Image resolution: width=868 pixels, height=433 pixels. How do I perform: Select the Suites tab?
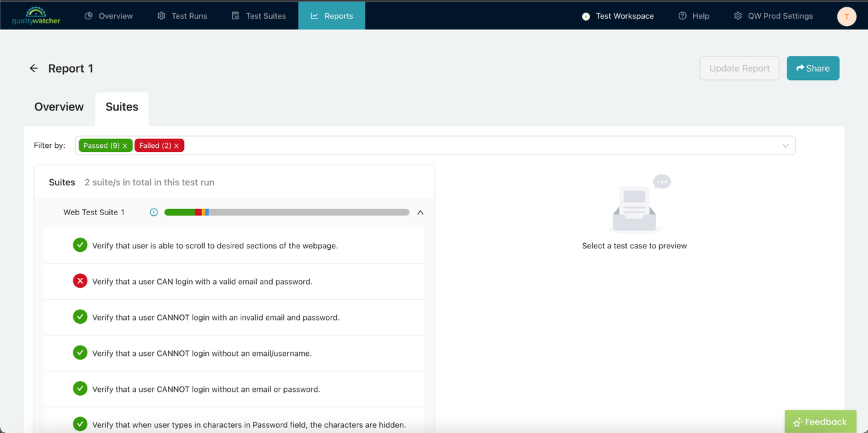point(122,107)
